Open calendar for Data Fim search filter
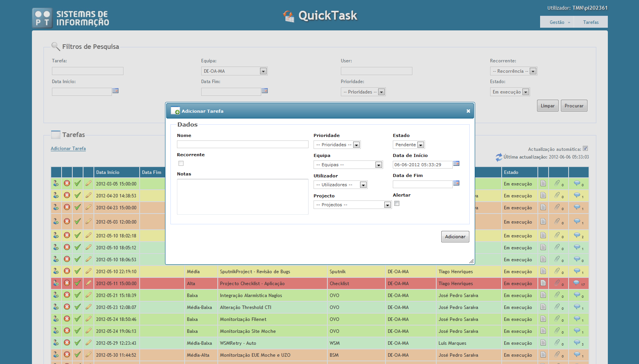Screen dimensions: 639x364 [265, 91]
